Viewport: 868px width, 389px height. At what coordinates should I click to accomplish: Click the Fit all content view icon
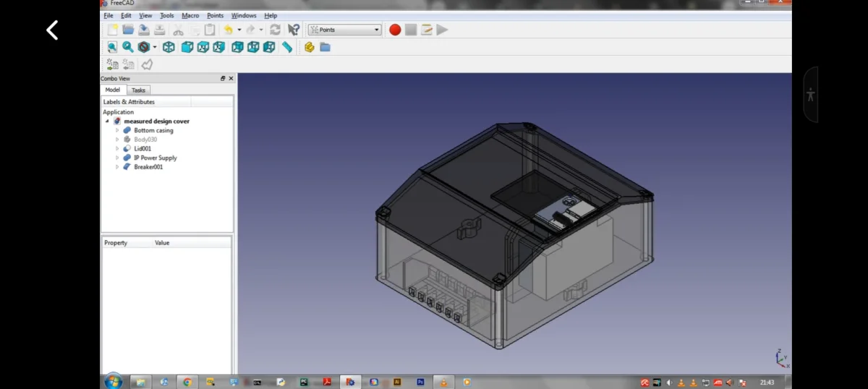112,47
